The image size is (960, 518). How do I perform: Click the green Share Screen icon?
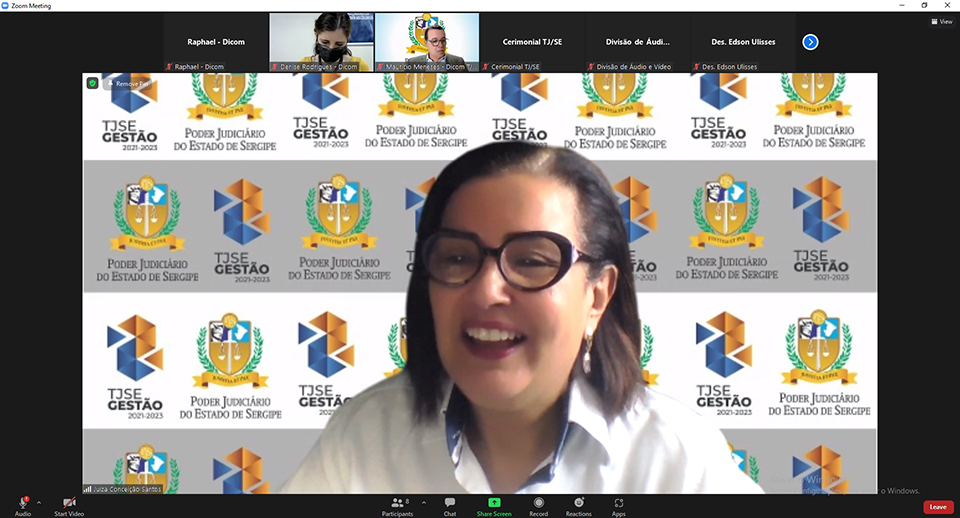494,502
